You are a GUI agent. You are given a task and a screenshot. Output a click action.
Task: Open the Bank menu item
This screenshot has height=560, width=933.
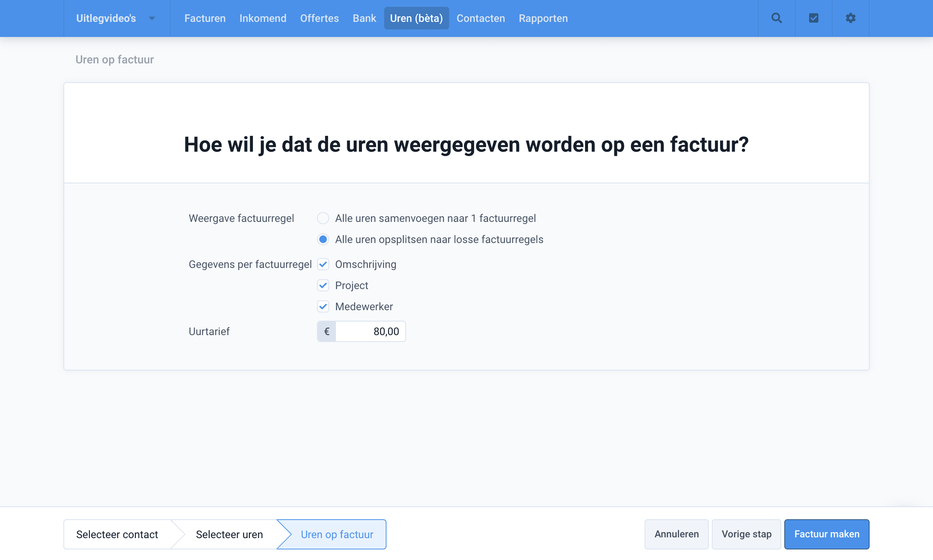tap(364, 18)
